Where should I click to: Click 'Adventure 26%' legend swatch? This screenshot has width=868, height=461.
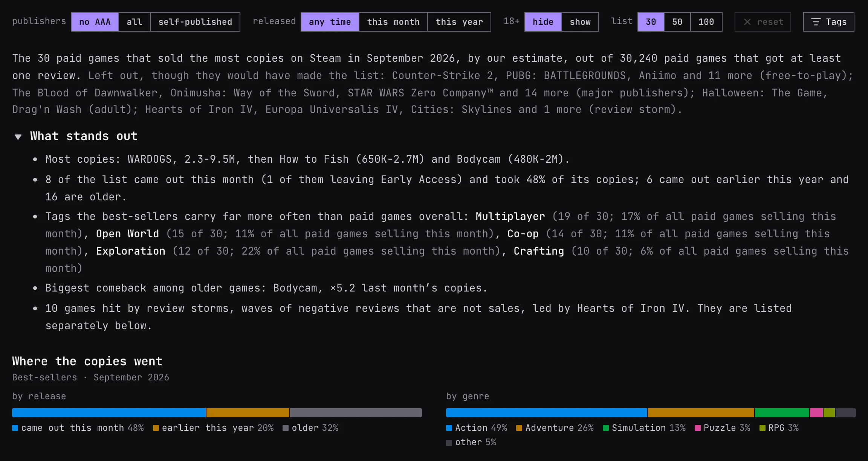[x=519, y=428]
